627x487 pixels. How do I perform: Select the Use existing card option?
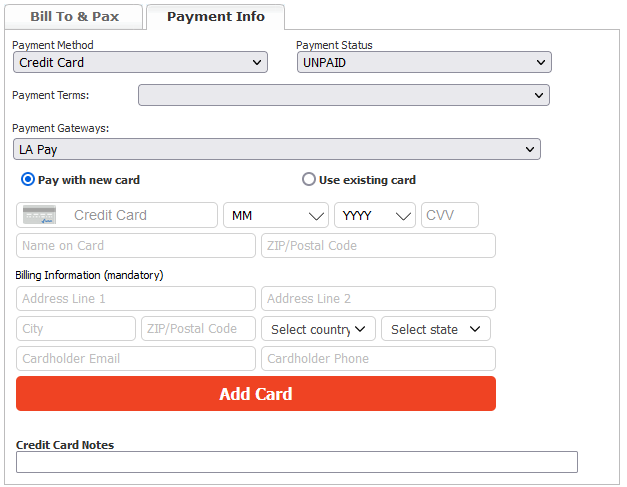309,180
